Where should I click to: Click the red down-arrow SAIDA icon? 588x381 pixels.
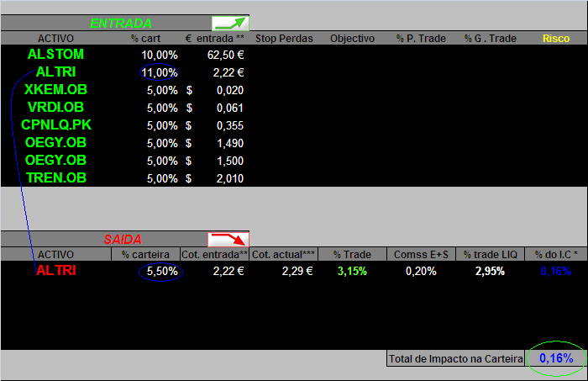228,240
